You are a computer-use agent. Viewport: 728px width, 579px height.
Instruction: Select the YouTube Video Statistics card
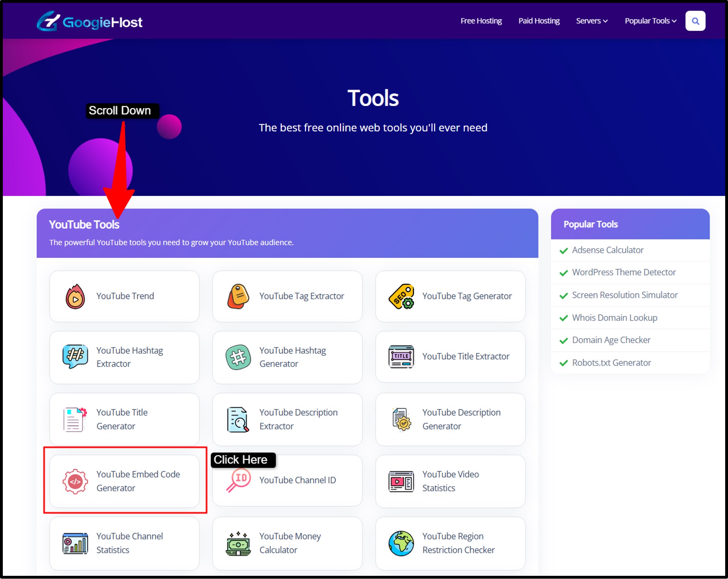coord(450,481)
